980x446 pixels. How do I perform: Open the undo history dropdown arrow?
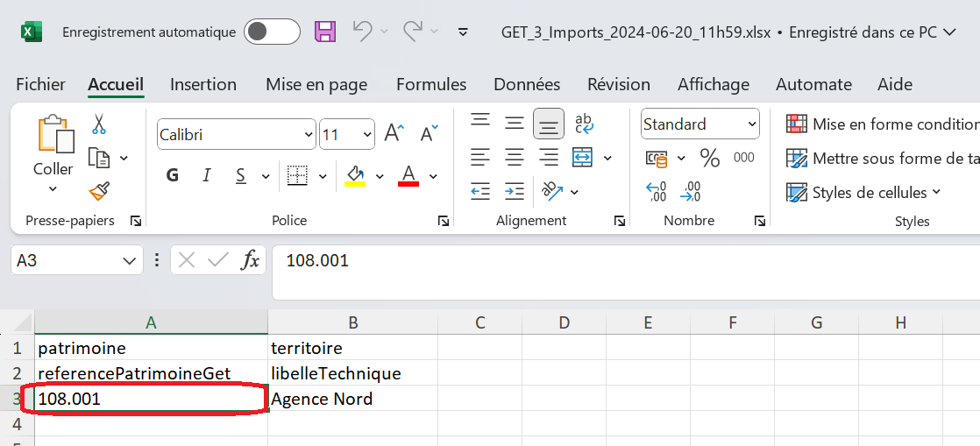(385, 32)
